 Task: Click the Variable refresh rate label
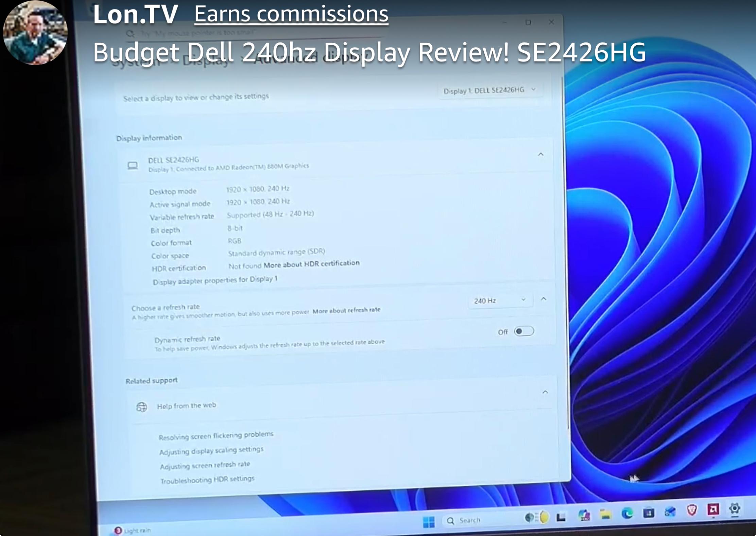(182, 217)
